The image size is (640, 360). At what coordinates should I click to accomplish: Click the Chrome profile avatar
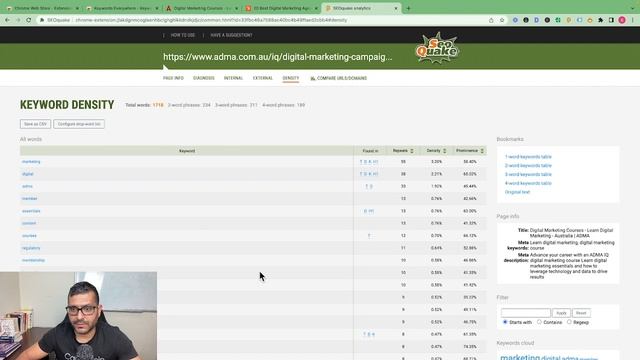pyautogui.click(x=622, y=20)
